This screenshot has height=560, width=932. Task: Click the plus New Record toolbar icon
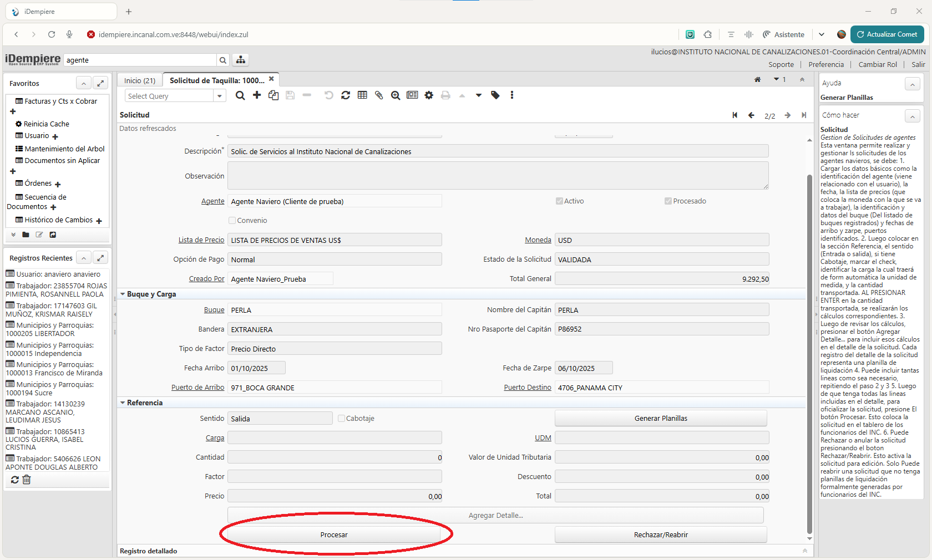257,95
